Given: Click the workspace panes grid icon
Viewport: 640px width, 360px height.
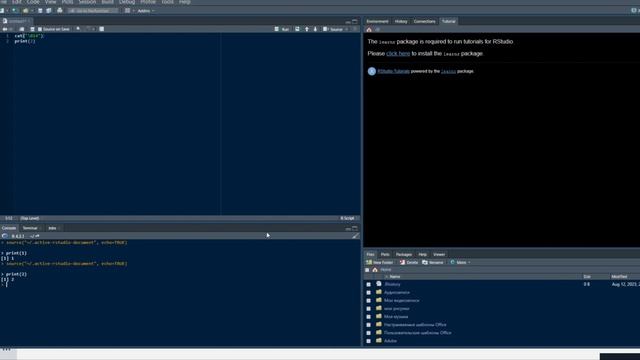Looking at the screenshot, I should click(127, 11).
